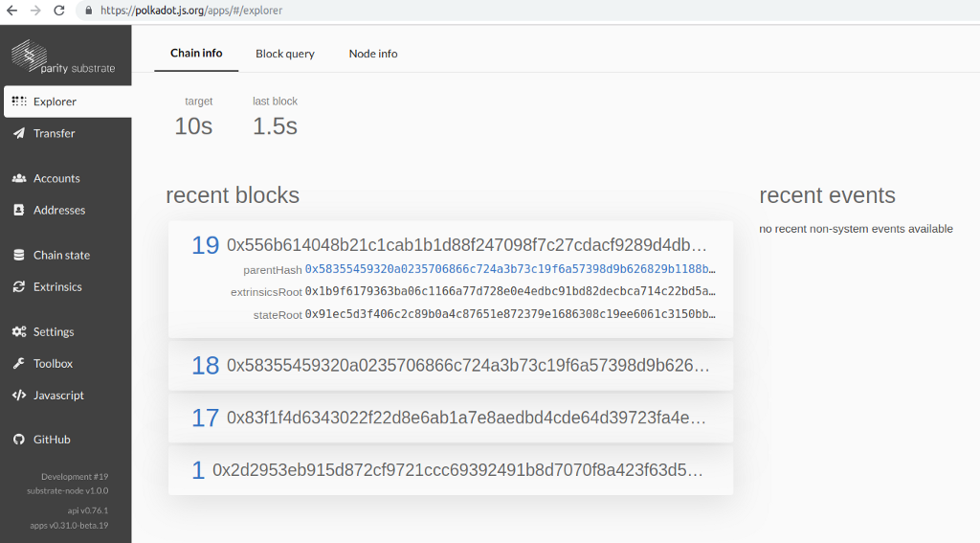Click the Chain state database icon

19,255
